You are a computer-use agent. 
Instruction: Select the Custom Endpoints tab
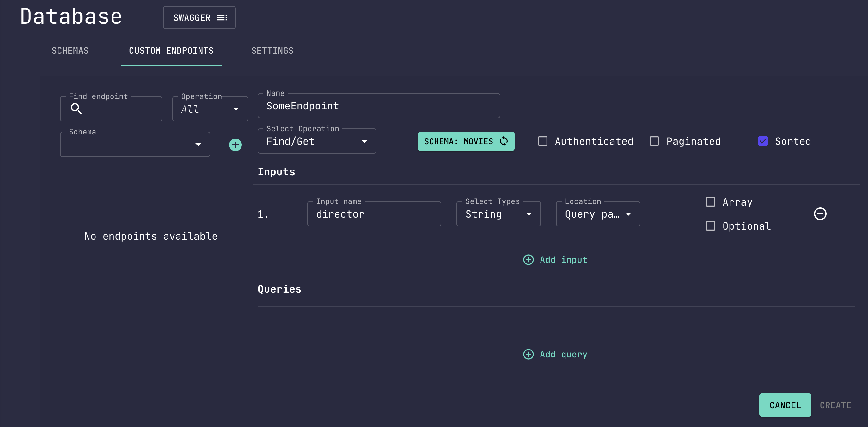(x=171, y=51)
